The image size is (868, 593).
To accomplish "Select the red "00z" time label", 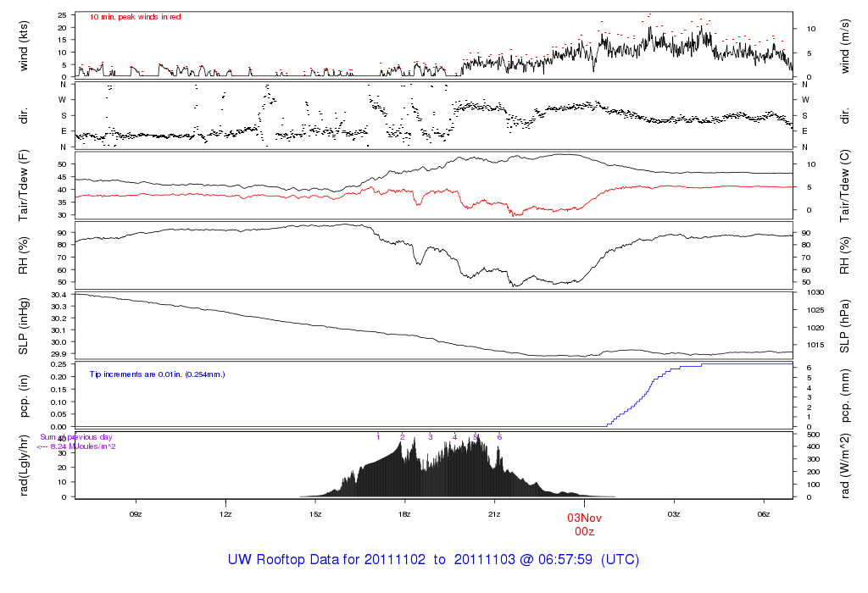I will [x=584, y=532].
